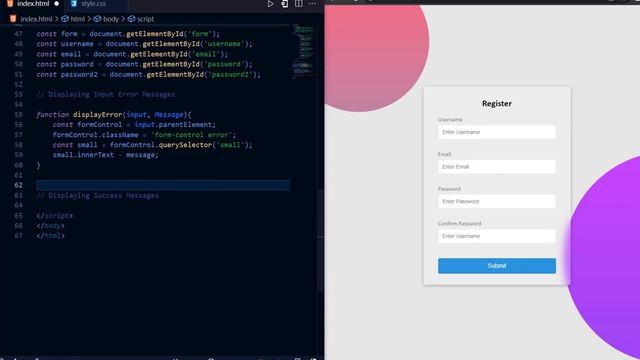Click the code minimap preview
This screenshot has height=360, width=640.
(304, 51)
